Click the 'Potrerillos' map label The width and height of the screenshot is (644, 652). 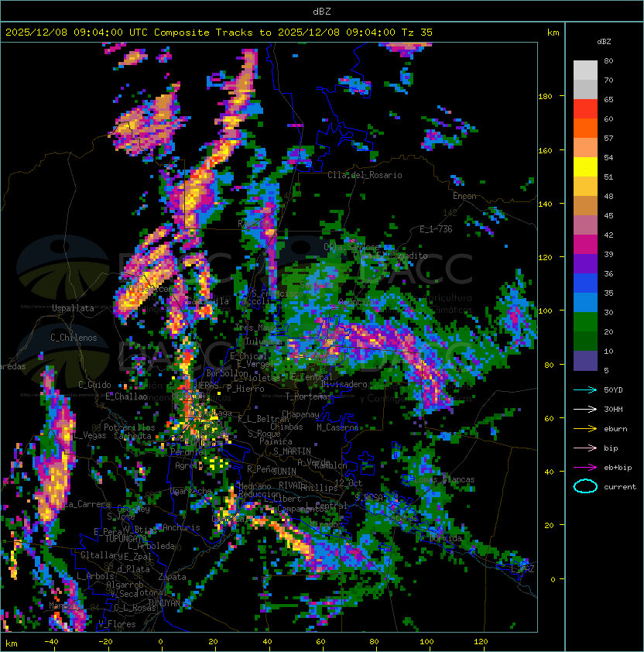click(129, 427)
